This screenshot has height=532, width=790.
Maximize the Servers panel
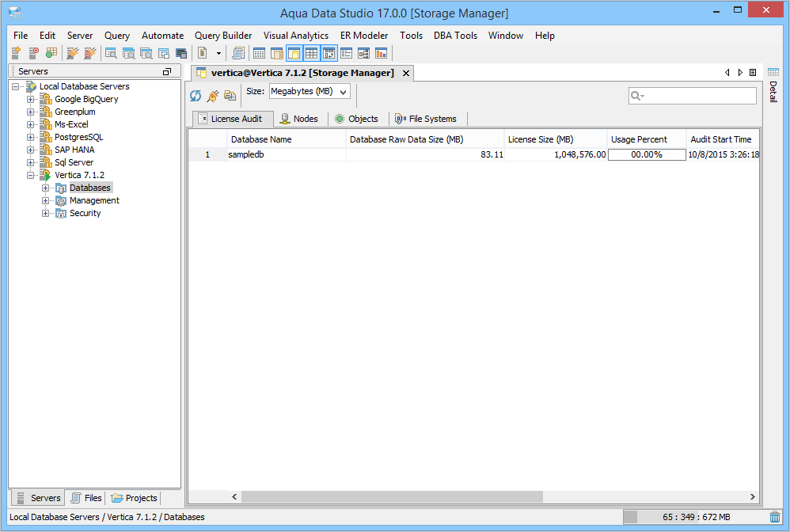tap(167, 71)
